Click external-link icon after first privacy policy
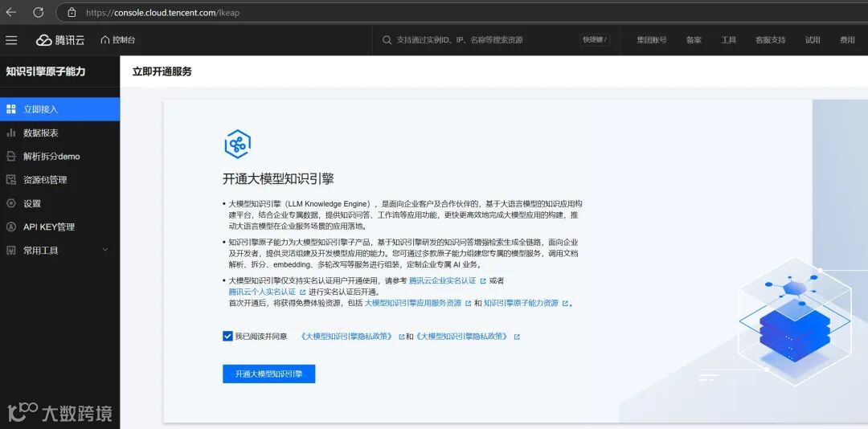This screenshot has width=868, height=429. click(x=401, y=337)
